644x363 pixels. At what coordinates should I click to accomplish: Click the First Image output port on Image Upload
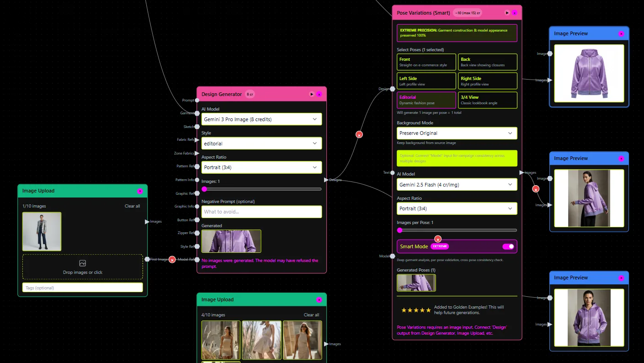147,259
